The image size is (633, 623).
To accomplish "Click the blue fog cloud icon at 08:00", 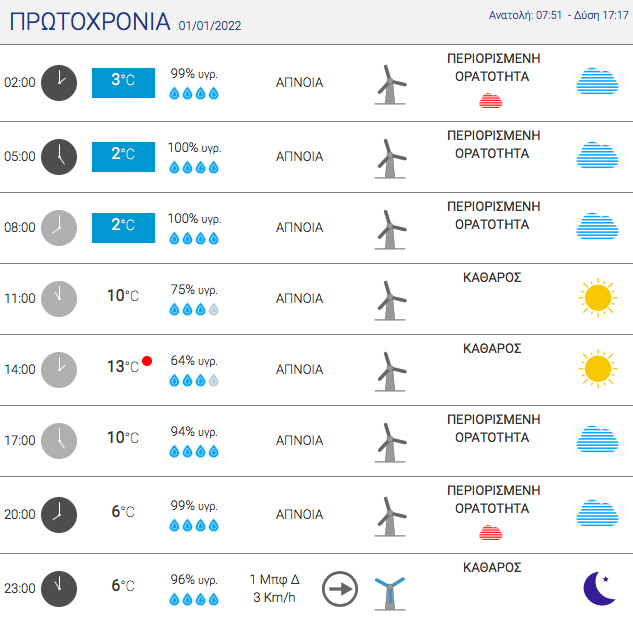I will tap(597, 226).
